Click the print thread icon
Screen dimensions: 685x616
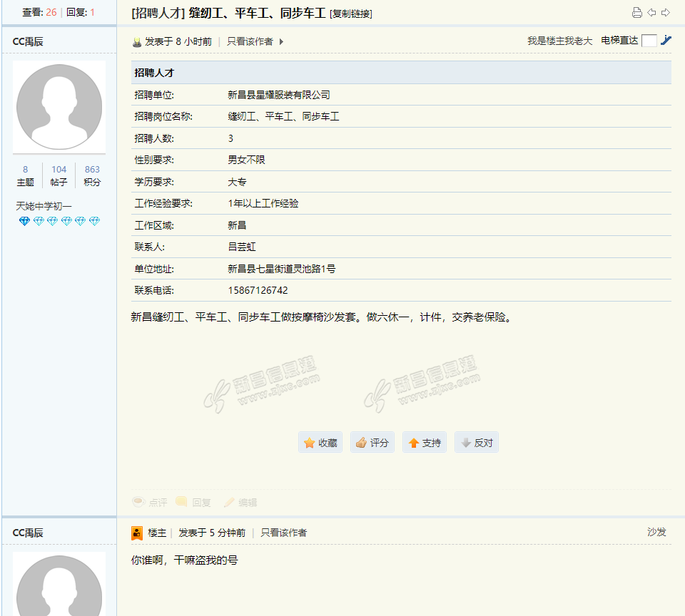(x=637, y=13)
